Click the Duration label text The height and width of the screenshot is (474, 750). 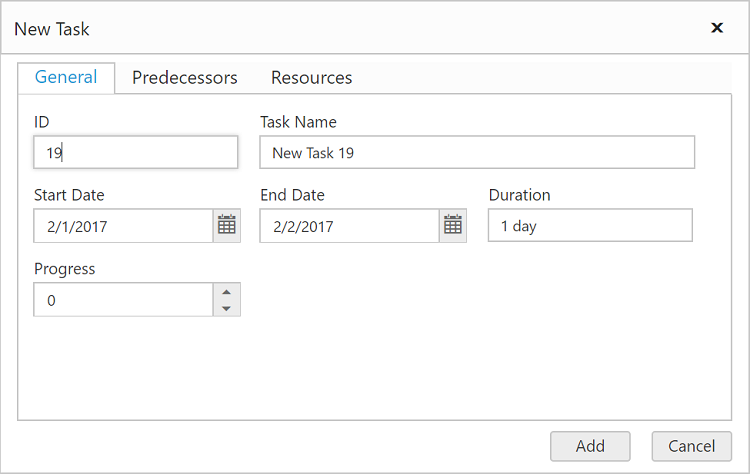click(519, 195)
